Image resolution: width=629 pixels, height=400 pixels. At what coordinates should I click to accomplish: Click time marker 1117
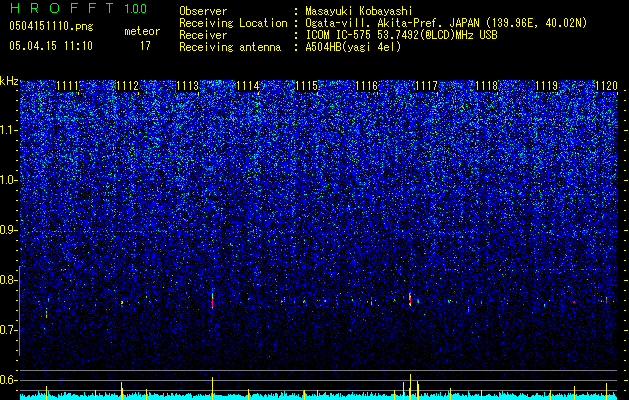coord(426,86)
